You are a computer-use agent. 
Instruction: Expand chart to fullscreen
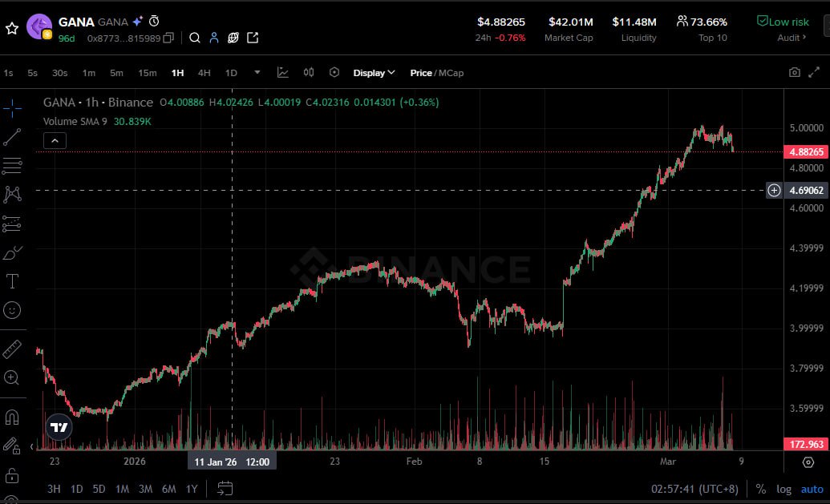(x=814, y=72)
